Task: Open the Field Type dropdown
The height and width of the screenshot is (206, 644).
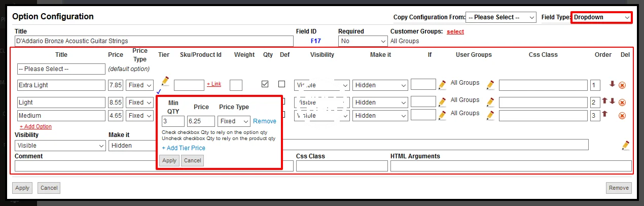Action: click(602, 17)
